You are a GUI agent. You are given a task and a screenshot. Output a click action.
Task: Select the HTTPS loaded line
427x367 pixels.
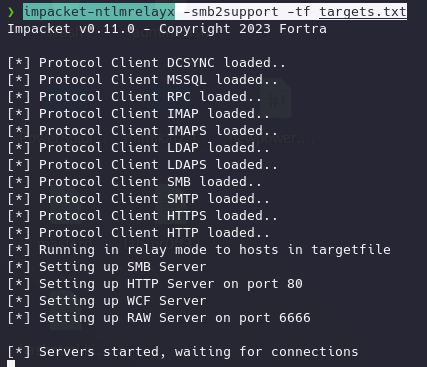[x=143, y=216]
